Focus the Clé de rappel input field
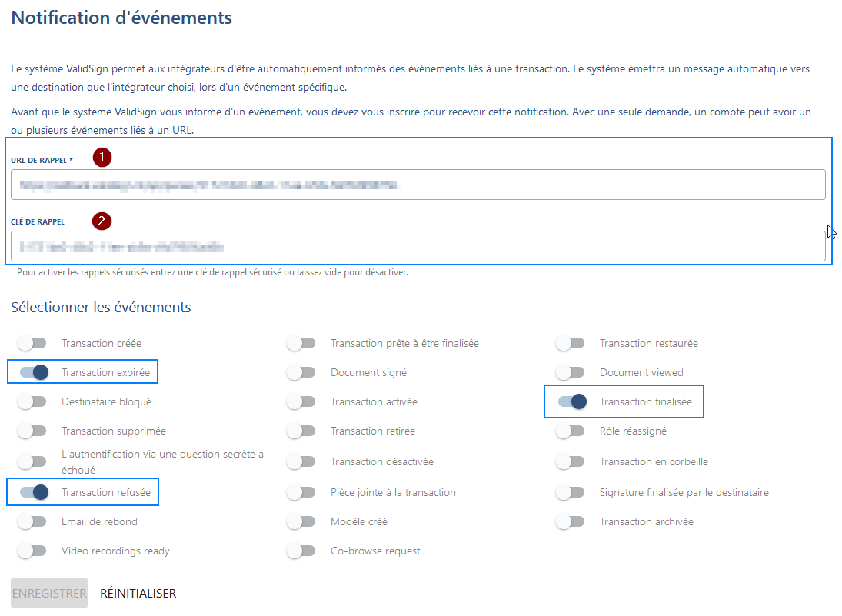This screenshot has width=842, height=616. [418, 246]
